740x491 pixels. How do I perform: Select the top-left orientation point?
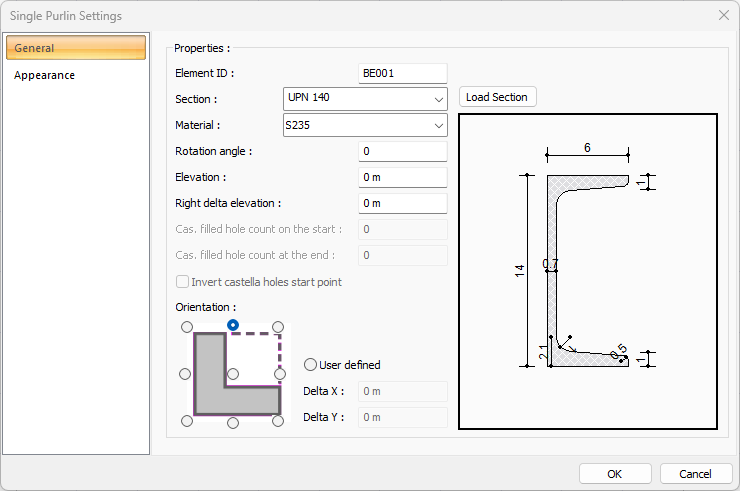tap(186, 327)
